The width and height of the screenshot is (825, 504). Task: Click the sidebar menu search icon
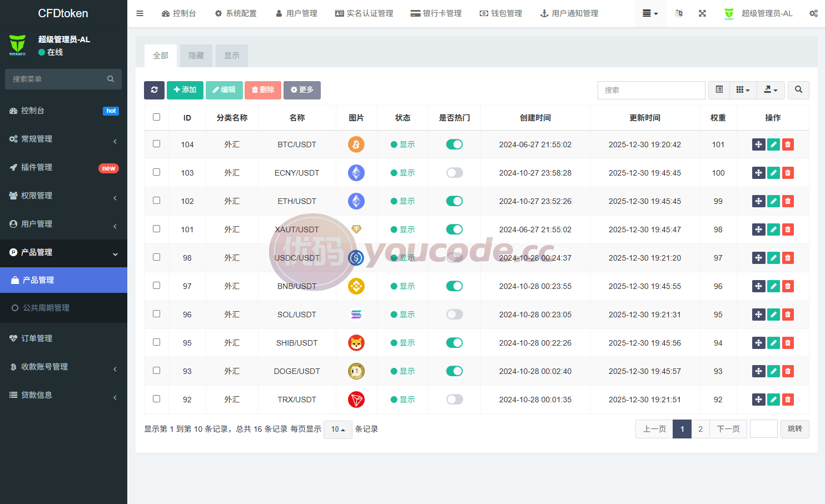point(111,79)
